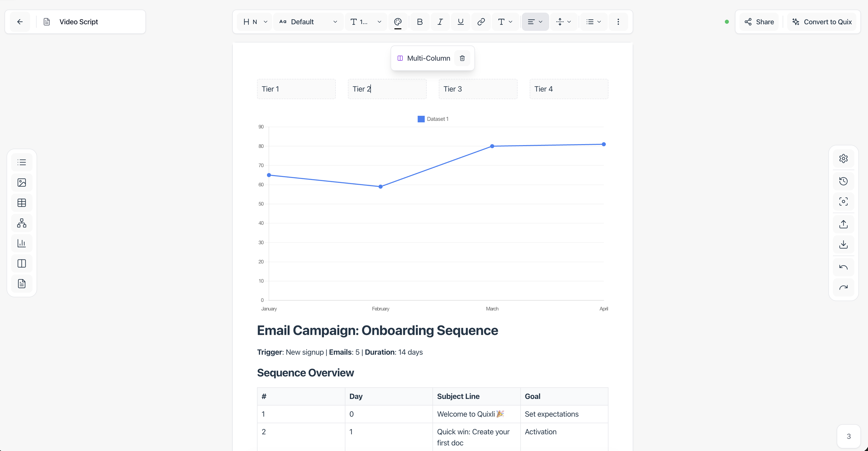Viewport: 868px width, 451px height.
Task: Click into the Tier 3 column
Action: click(477, 89)
